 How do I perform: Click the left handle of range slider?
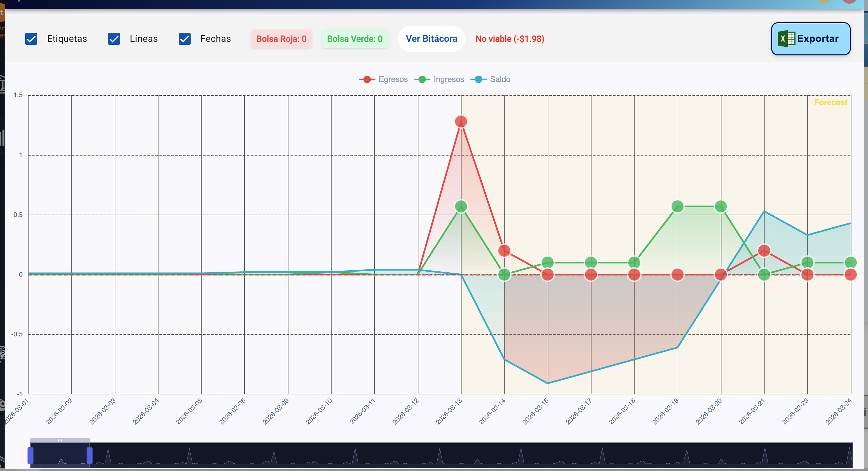point(31,455)
